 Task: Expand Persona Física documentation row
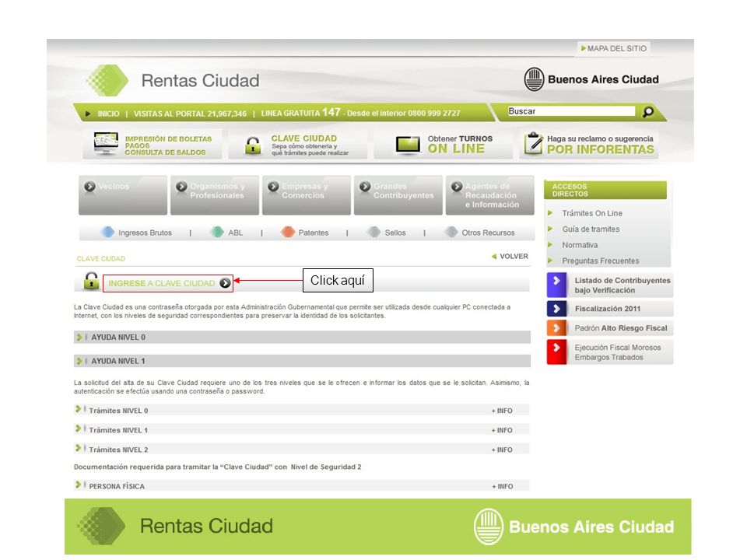pos(302,485)
